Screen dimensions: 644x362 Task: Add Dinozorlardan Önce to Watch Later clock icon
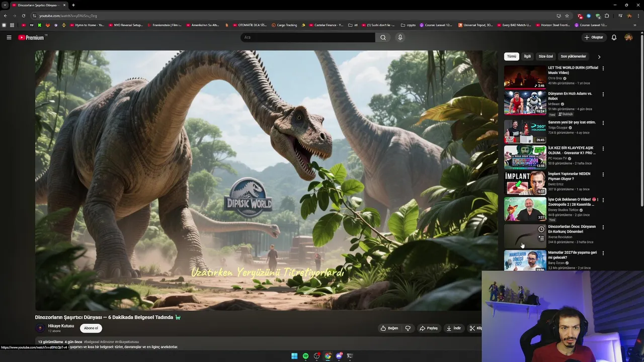click(x=541, y=229)
